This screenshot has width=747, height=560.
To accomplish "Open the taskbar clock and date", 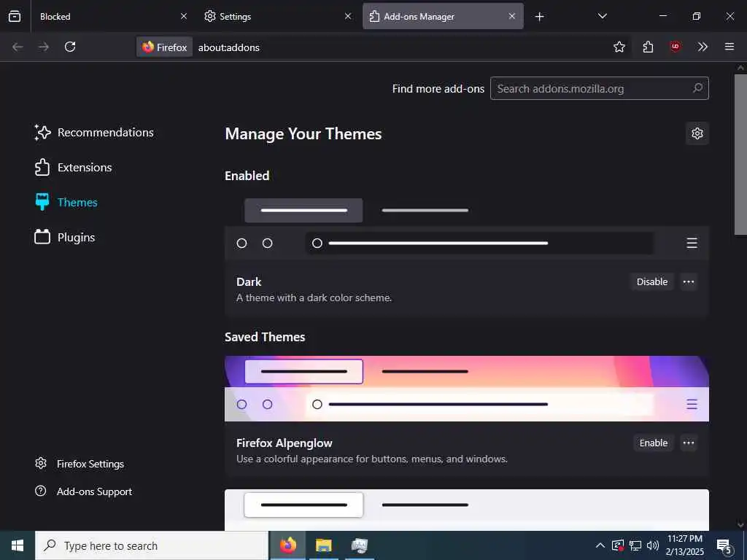I will pos(684,545).
